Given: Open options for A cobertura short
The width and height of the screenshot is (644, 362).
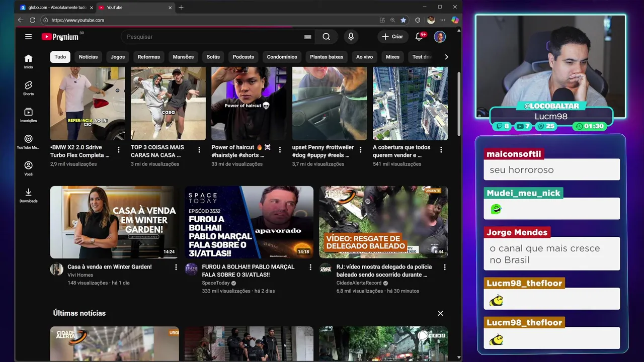Looking at the screenshot, I should [x=441, y=150].
